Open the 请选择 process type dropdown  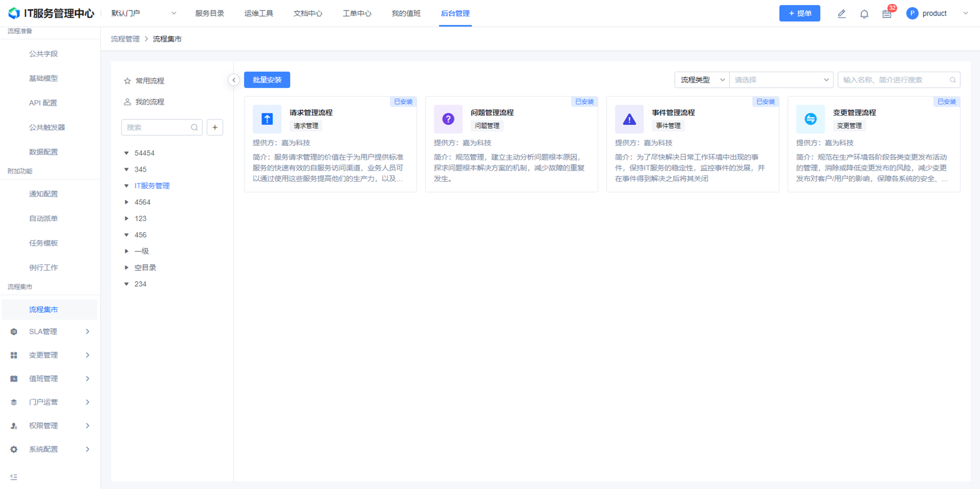(x=780, y=80)
